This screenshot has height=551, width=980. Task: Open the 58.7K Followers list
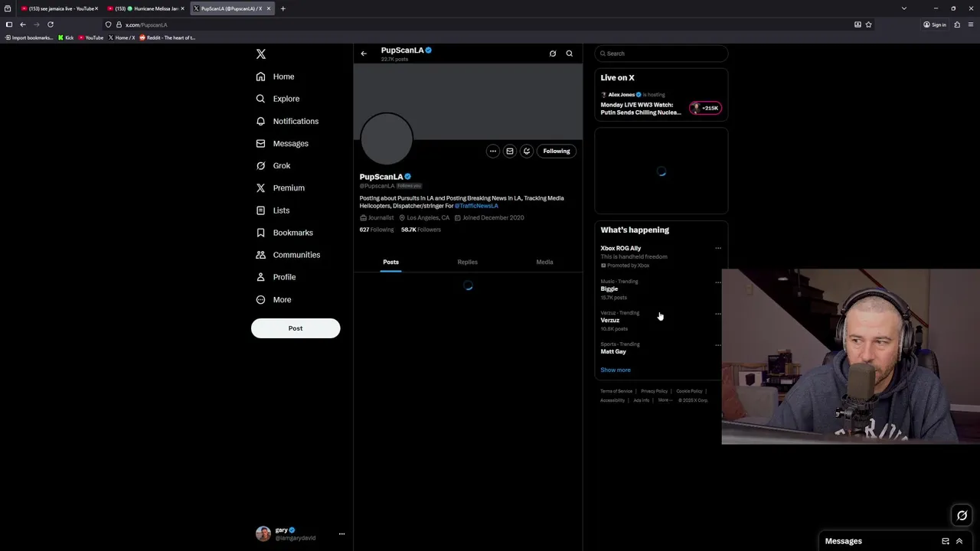(421, 230)
